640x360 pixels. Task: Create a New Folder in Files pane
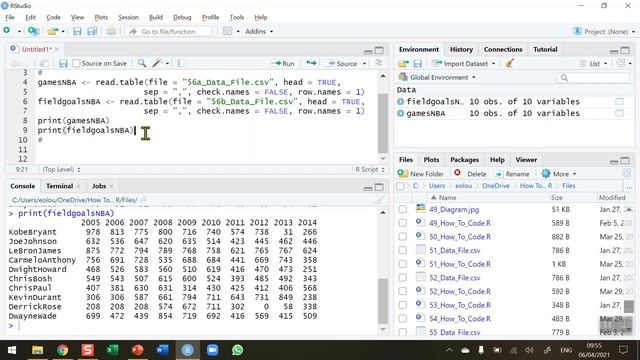[421, 174]
